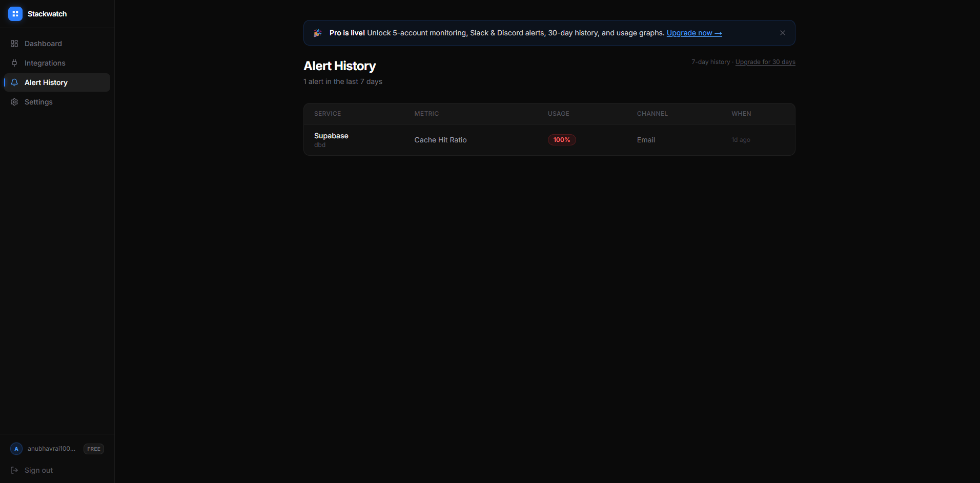Select the Dashboard grid icon
The height and width of the screenshot is (483, 980).
click(x=14, y=44)
